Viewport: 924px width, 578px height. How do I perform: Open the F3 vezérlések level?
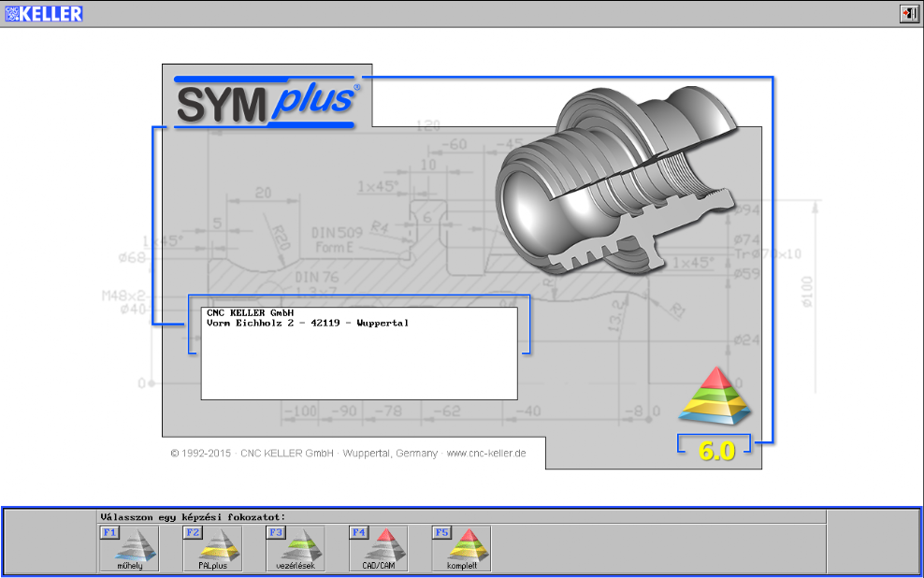tap(296, 549)
